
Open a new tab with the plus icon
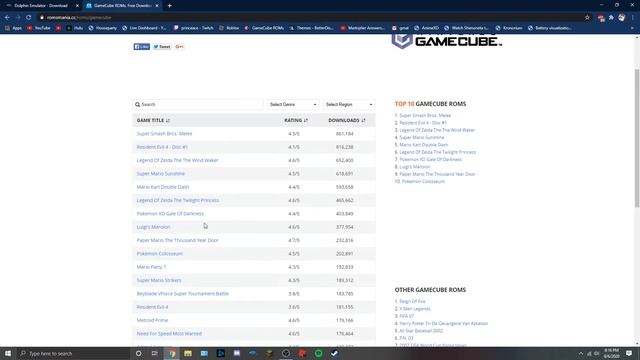point(169,6)
